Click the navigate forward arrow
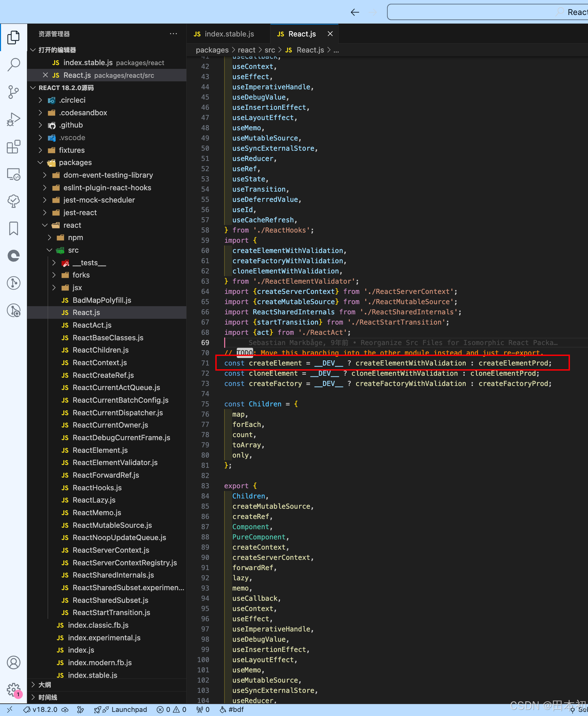Screen dimensions: 588x716 [x=373, y=12]
